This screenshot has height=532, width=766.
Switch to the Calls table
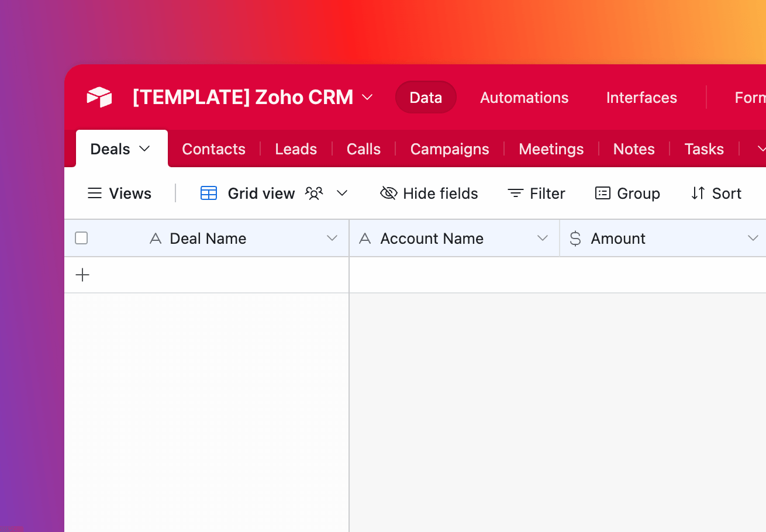pos(363,149)
